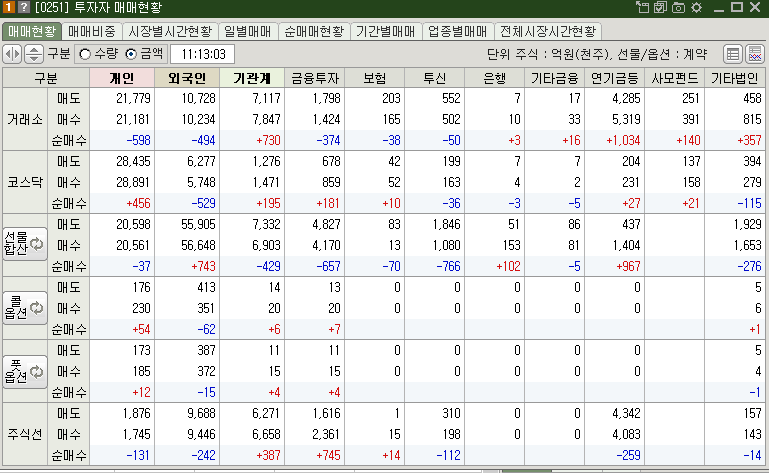
Task: Click the camera screen capture icon
Action: 678,7
